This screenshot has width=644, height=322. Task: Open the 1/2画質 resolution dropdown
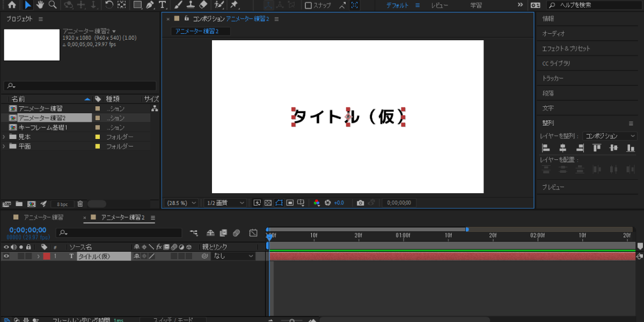coord(225,203)
